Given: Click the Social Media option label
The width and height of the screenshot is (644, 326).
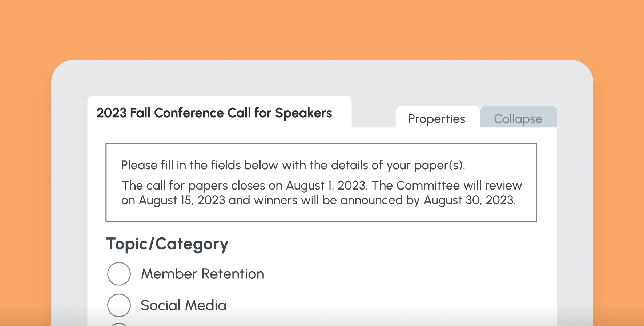Looking at the screenshot, I should (183, 305).
